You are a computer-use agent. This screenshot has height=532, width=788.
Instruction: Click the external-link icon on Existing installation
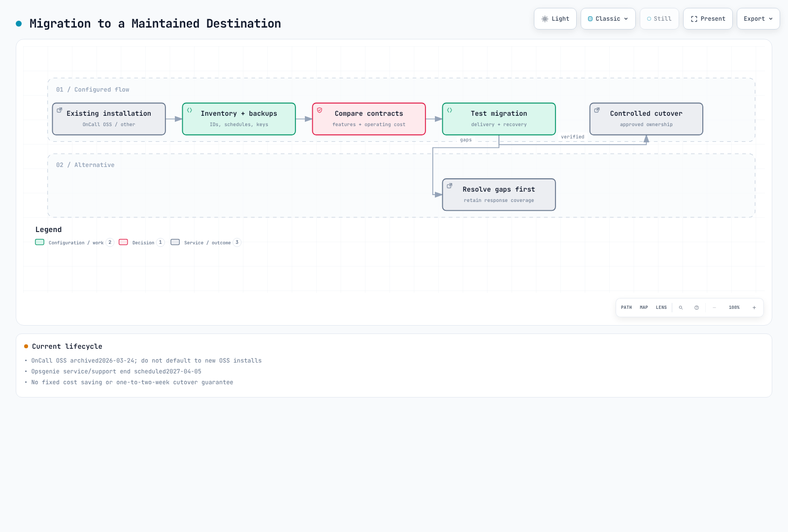point(60,110)
